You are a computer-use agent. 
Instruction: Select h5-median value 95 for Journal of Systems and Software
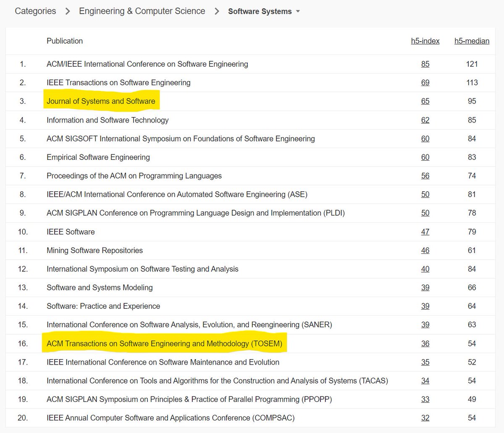click(x=472, y=101)
